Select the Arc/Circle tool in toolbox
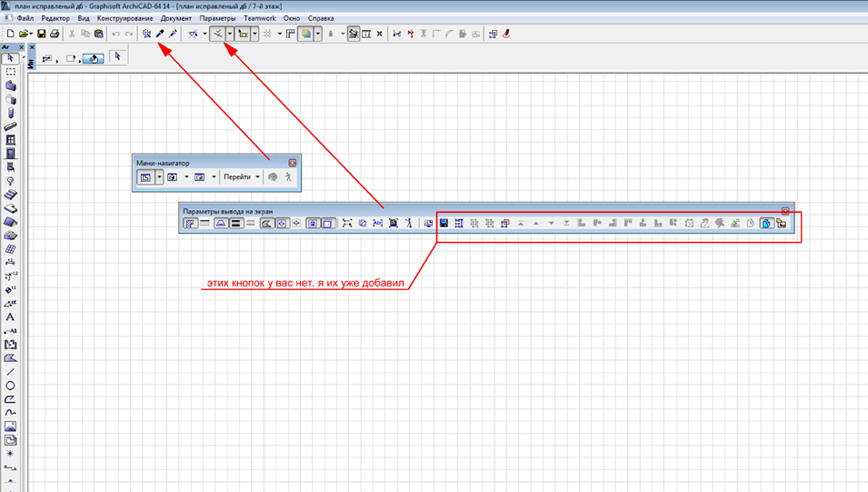The width and height of the screenshot is (868, 492). pyautogui.click(x=10, y=385)
